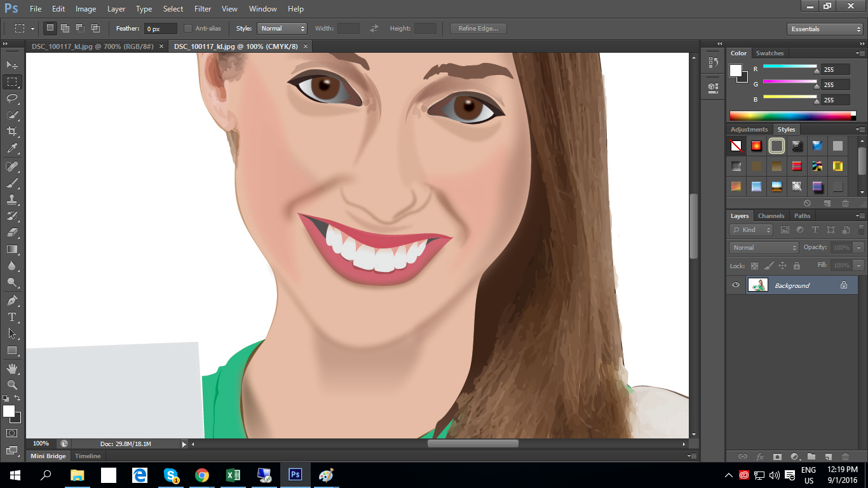Enable the Anti-alias option
This screenshot has width=868, height=488.
(x=188, y=28)
